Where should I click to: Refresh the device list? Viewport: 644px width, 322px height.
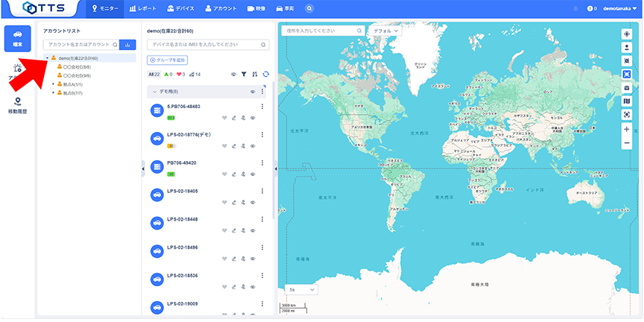pyautogui.click(x=266, y=75)
